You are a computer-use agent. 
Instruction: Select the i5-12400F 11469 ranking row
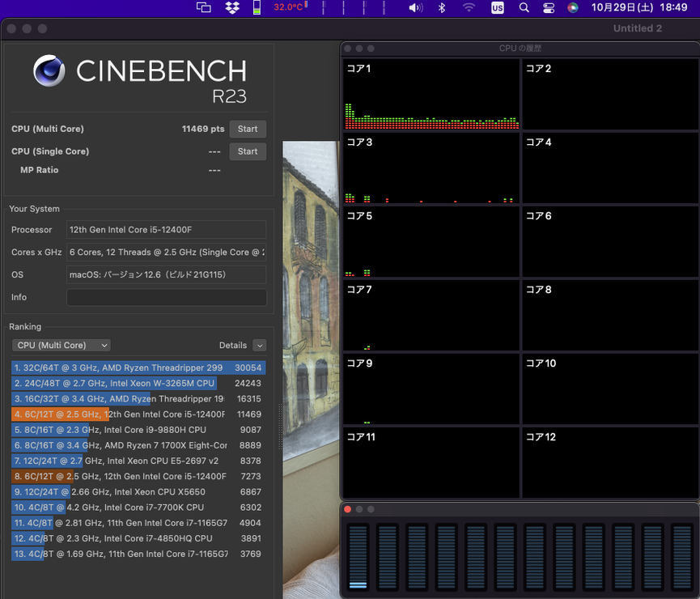pos(138,414)
